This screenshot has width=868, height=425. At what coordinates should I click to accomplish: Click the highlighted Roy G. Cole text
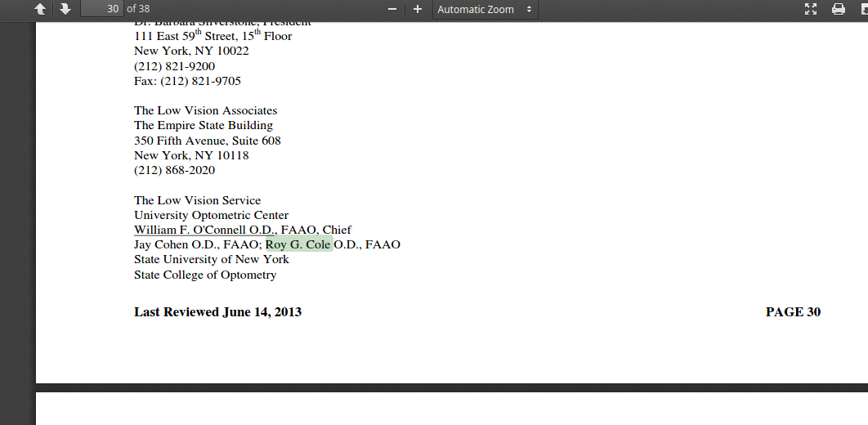(299, 244)
